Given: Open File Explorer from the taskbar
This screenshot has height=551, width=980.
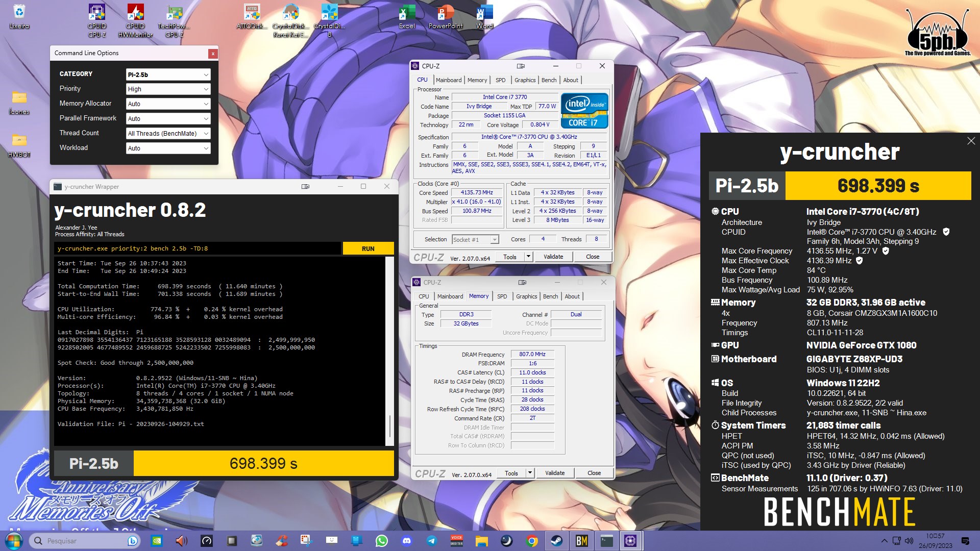Looking at the screenshot, I should (x=481, y=541).
